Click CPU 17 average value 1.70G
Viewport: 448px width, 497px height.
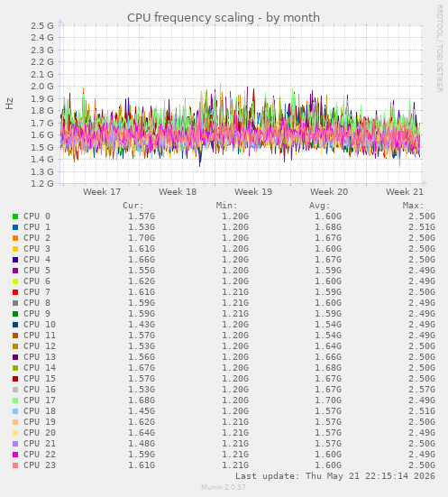(328, 400)
